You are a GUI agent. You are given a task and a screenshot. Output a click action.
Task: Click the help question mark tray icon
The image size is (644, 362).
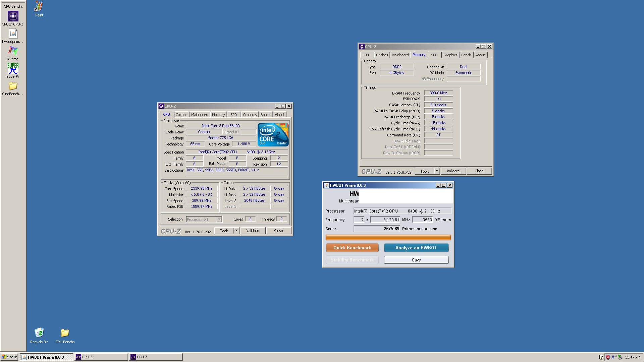tap(601, 357)
